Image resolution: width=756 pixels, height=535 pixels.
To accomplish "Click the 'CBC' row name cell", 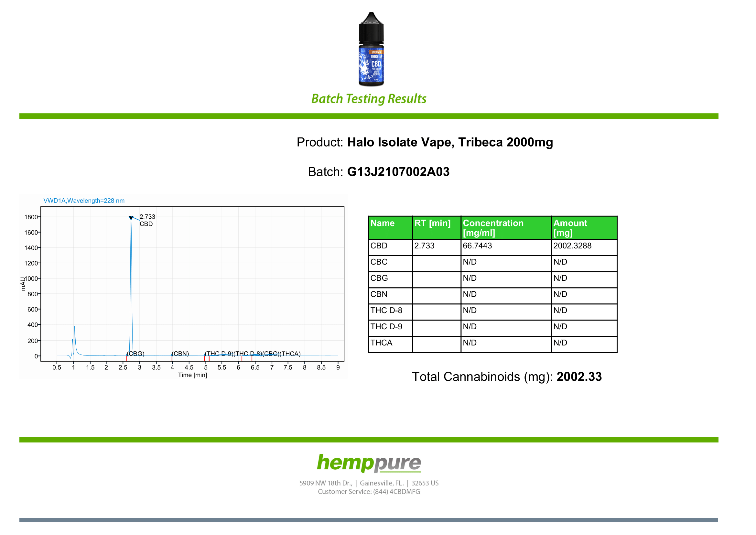I will 390,263.
